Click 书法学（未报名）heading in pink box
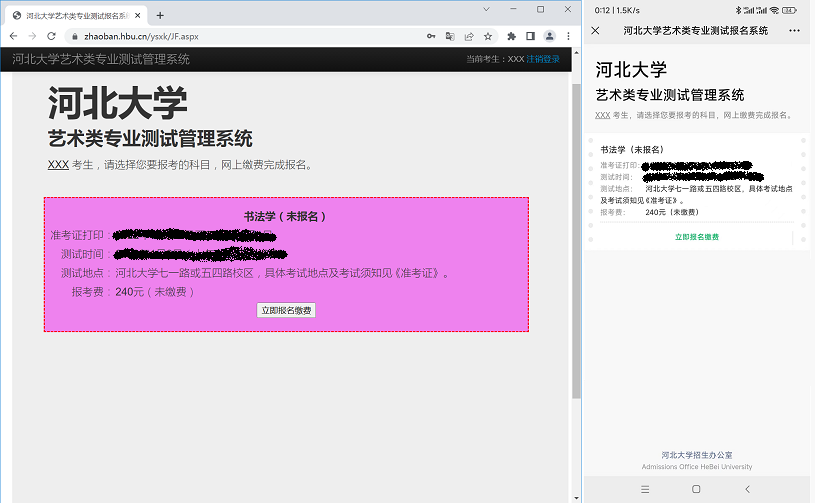The width and height of the screenshot is (815, 503). pyautogui.click(x=285, y=217)
